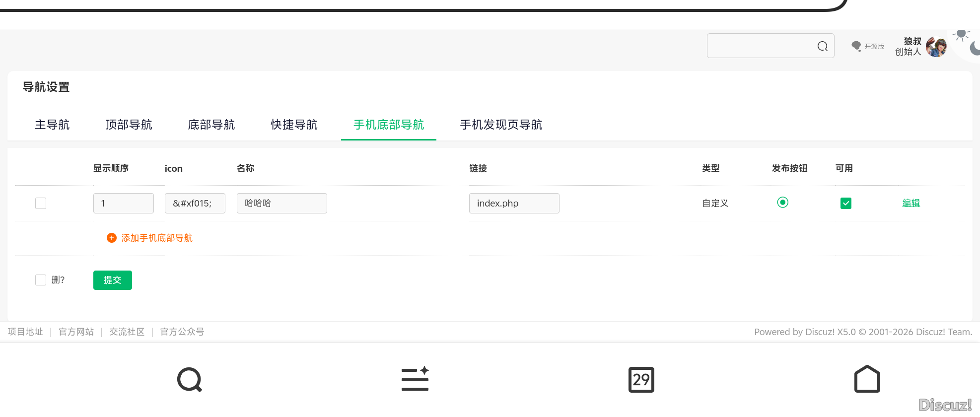Click the icon code field &#xf015;
The height and width of the screenshot is (417, 980).
[195, 203]
